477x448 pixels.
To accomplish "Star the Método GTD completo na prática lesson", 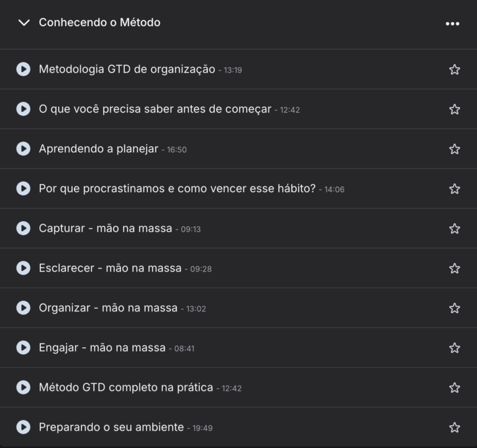I will pyautogui.click(x=455, y=388).
